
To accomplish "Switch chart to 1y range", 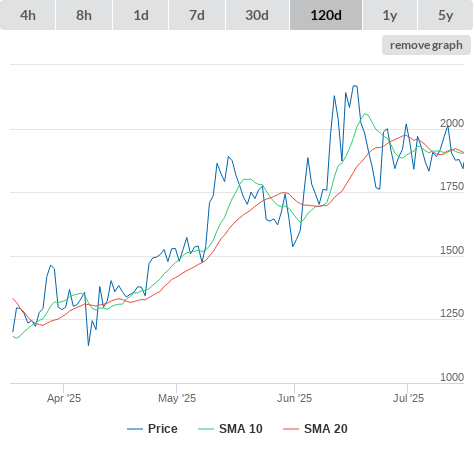I will (390, 15).
